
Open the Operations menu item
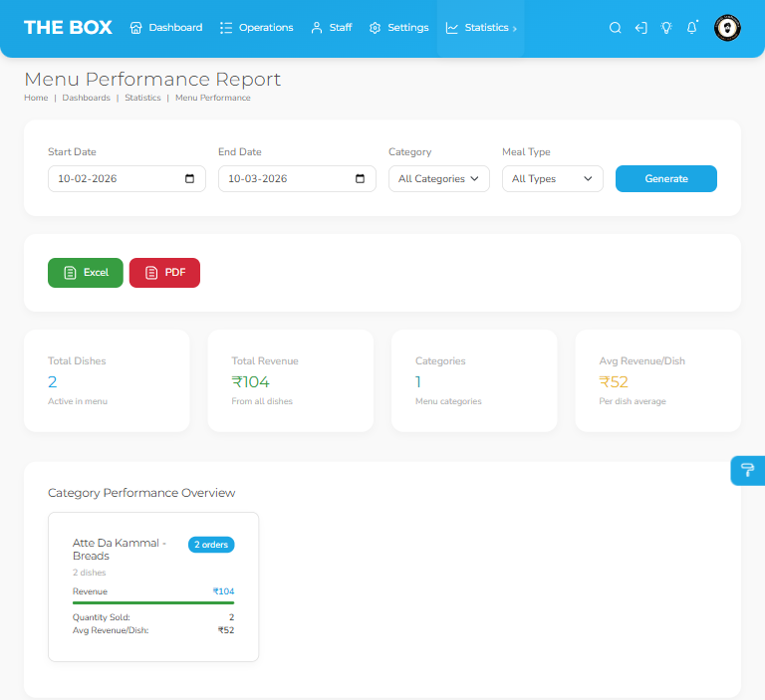[256, 28]
